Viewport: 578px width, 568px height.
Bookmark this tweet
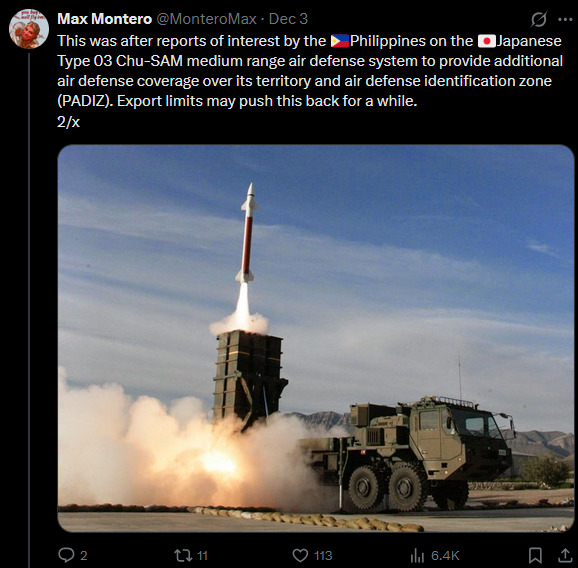tap(535, 555)
